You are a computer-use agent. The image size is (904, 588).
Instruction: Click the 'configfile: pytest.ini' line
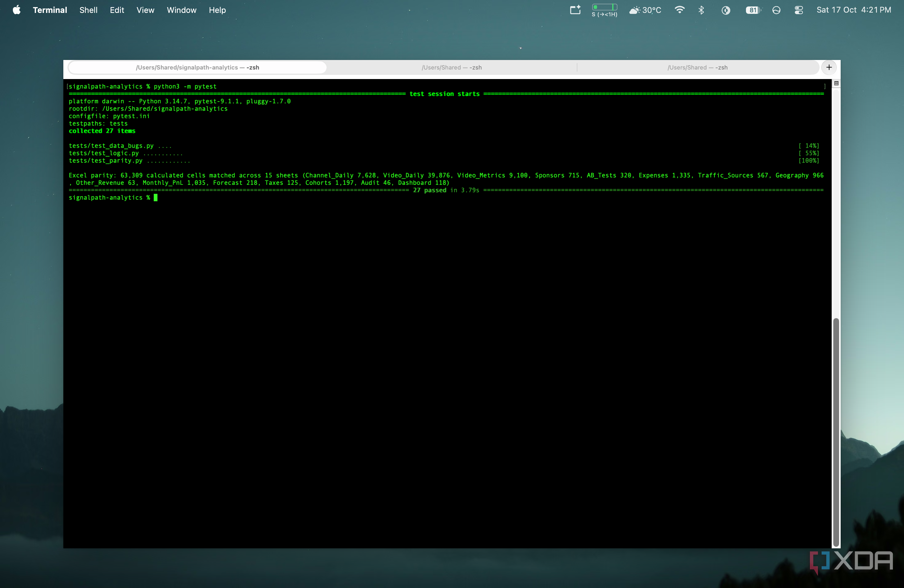109,116
